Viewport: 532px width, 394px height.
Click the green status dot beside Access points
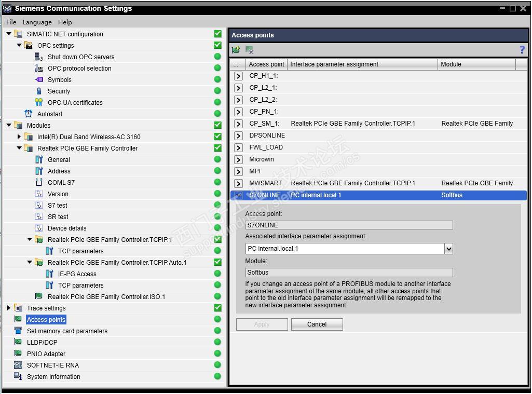[218, 319]
